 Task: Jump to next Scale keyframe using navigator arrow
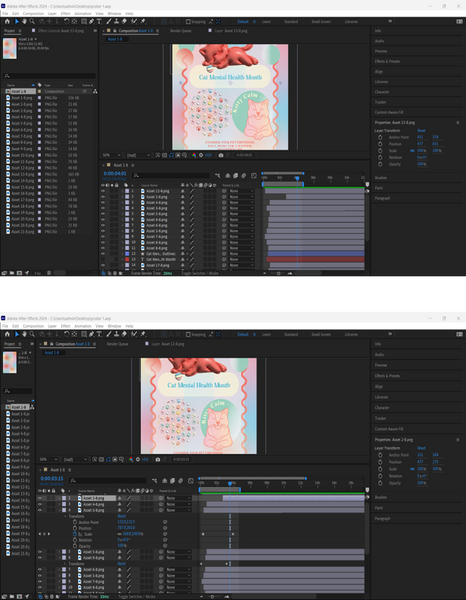[49, 534]
